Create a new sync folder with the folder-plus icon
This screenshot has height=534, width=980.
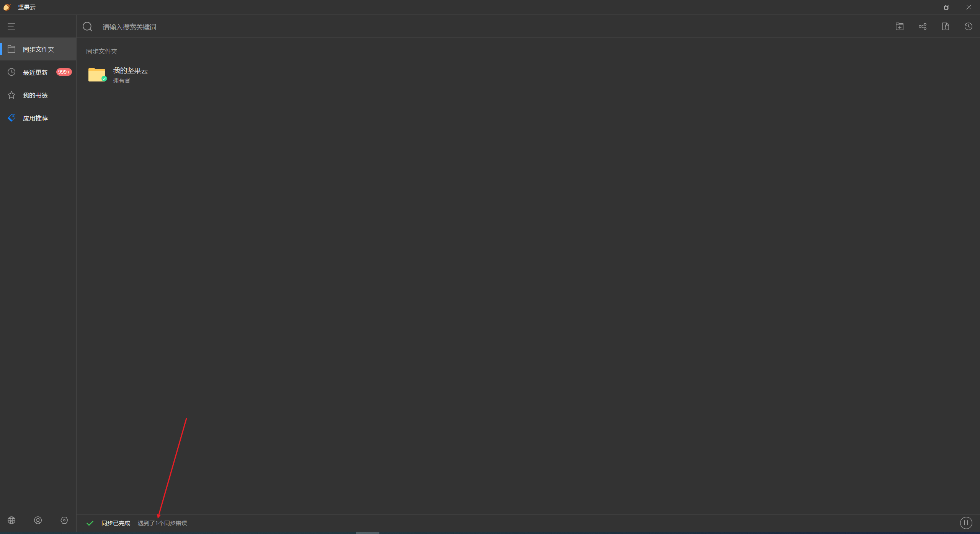900,26
